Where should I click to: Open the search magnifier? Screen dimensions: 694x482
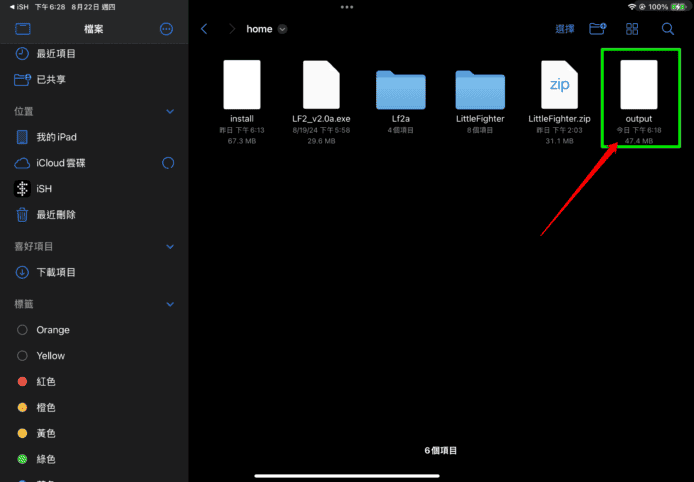[x=667, y=29]
